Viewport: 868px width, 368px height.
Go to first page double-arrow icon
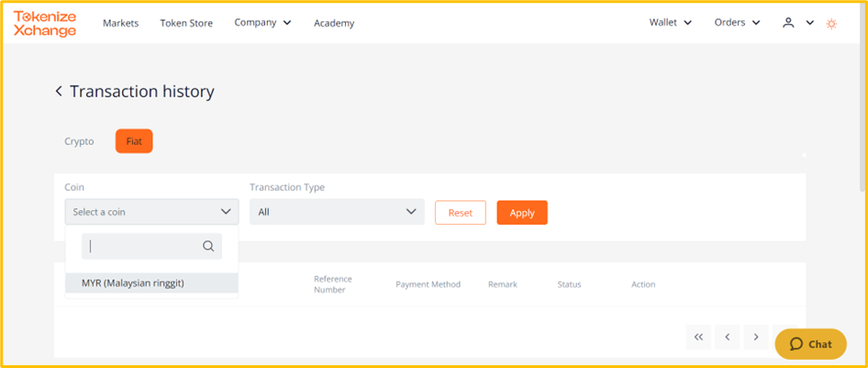[698, 337]
